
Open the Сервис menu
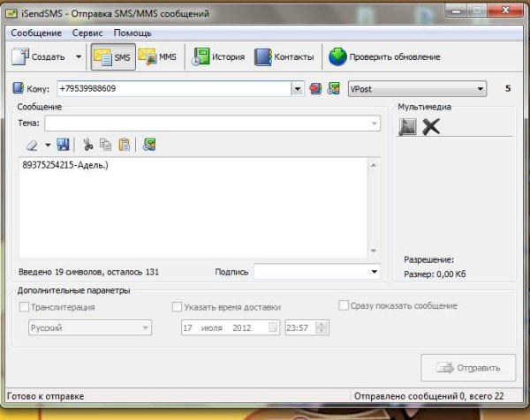[87, 33]
